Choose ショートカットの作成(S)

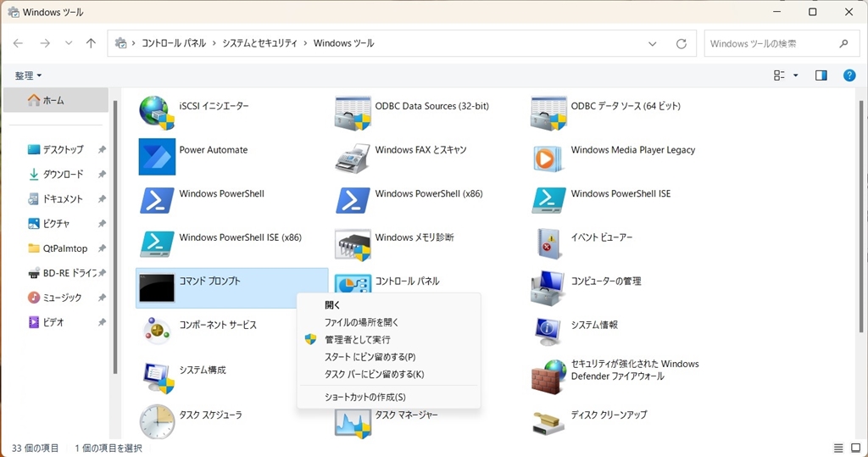pos(388,397)
